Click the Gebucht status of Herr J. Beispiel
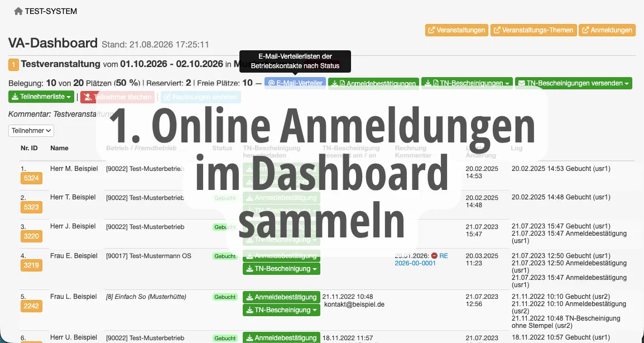The height and width of the screenshot is (343, 644). click(x=225, y=227)
